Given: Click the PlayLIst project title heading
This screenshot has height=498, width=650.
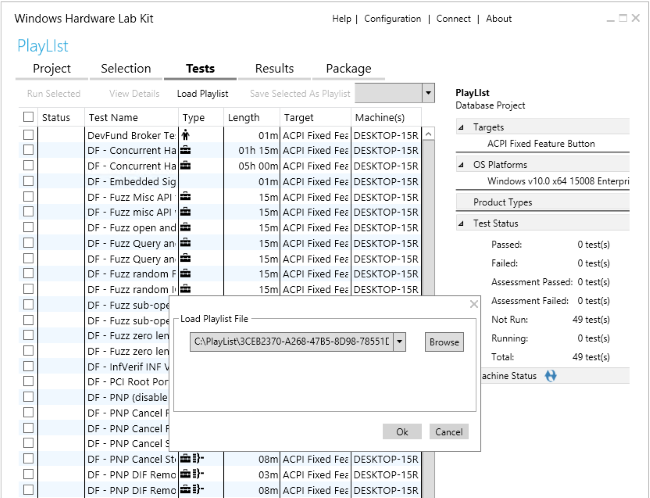Looking at the screenshot, I should click(x=43, y=46).
